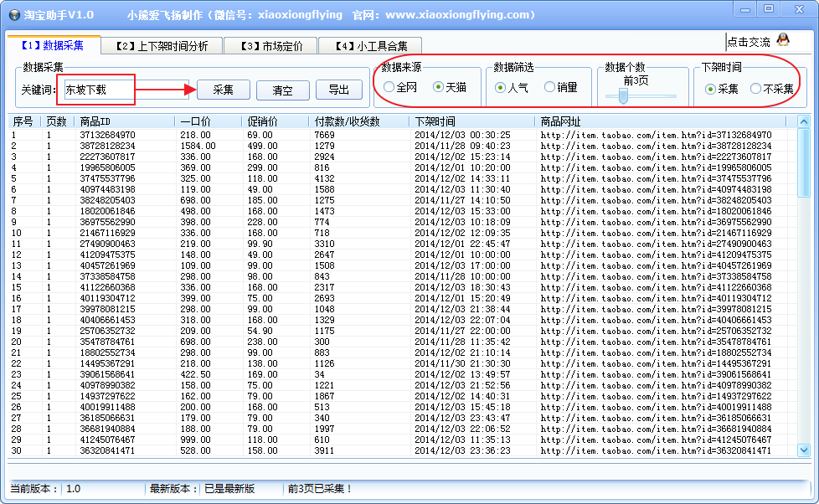Click product ID 22273607817
The height and width of the screenshot is (504, 819).
(x=107, y=157)
